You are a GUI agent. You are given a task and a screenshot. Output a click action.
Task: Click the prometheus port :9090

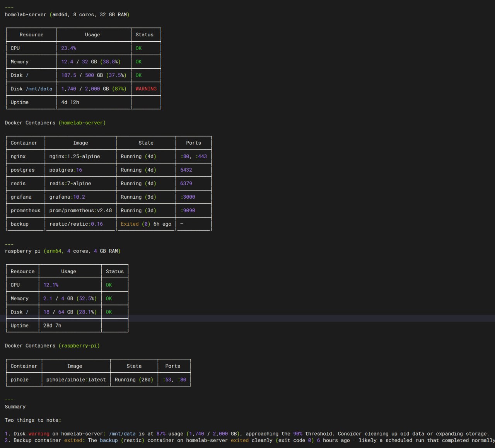pyautogui.click(x=188, y=211)
